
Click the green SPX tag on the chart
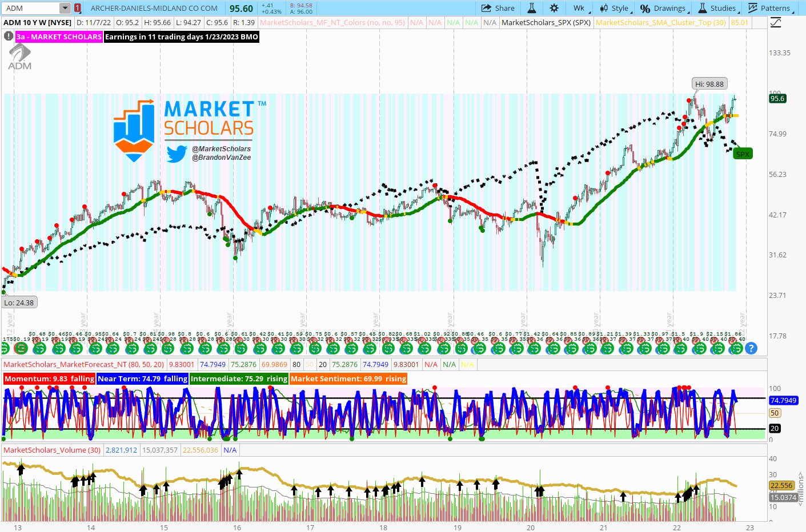(x=743, y=154)
